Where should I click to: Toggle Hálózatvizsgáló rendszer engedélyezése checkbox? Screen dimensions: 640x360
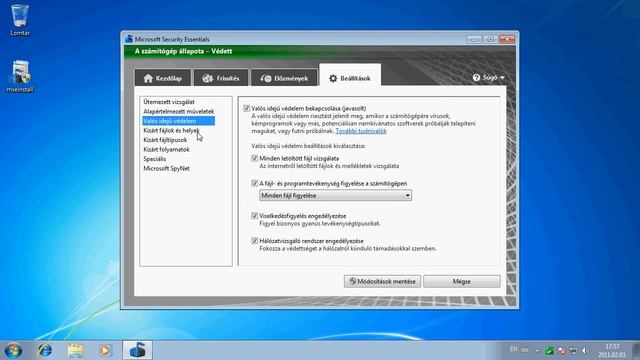pyautogui.click(x=255, y=241)
